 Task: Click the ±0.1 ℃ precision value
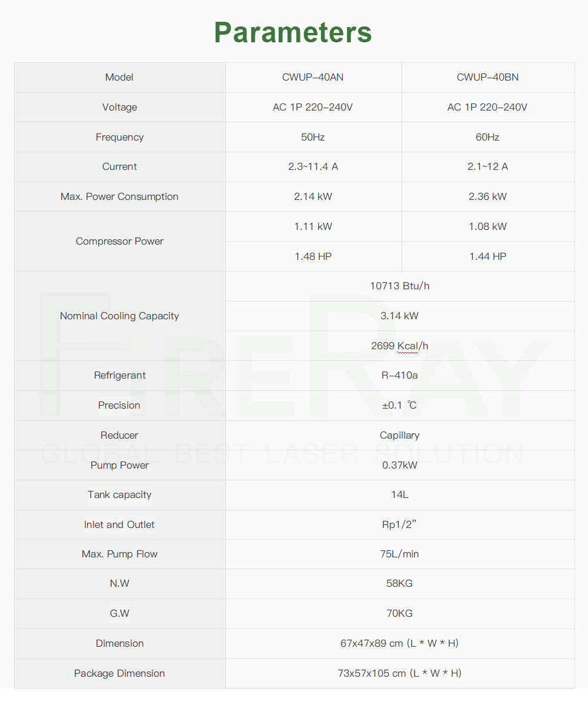click(400, 406)
